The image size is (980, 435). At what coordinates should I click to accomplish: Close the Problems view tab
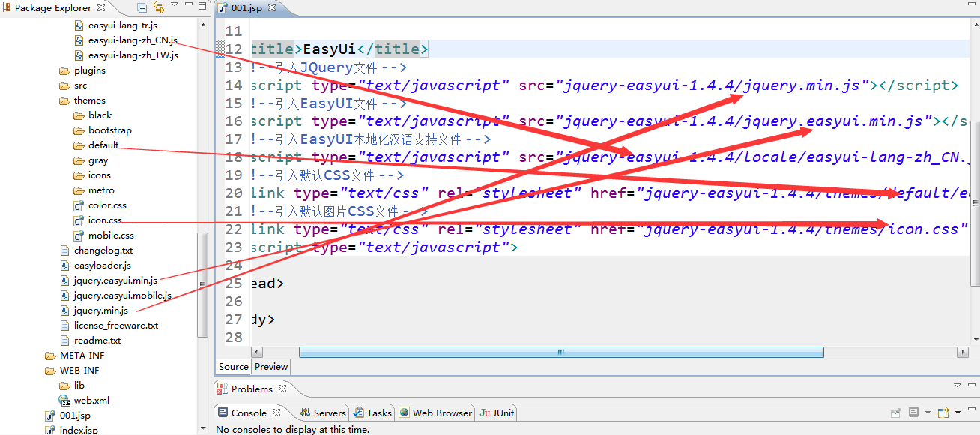click(282, 388)
